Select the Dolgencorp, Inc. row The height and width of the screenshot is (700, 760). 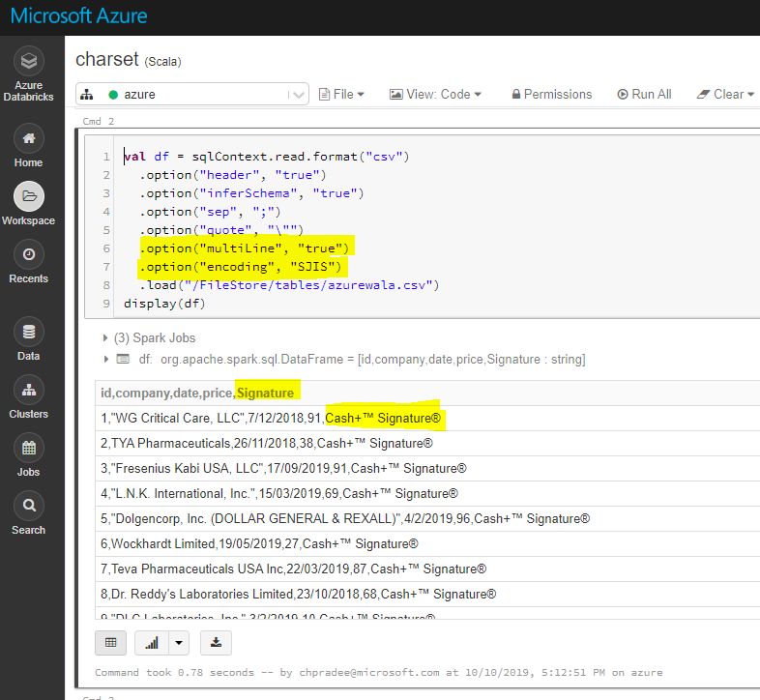(427, 518)
